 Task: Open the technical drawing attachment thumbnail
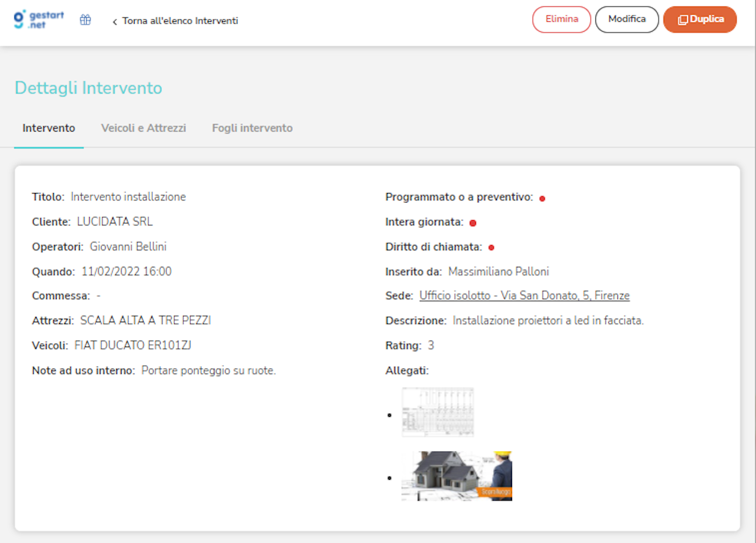(438, 412)
